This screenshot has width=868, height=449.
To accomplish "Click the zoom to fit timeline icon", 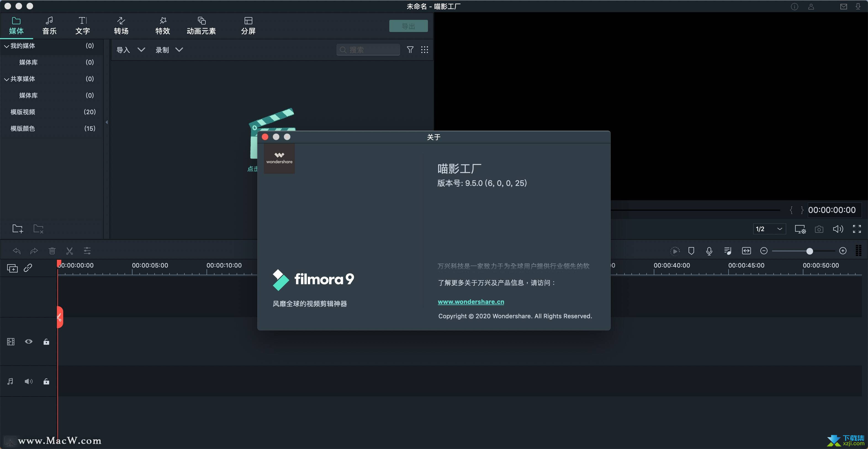I will tap(746, 251).
